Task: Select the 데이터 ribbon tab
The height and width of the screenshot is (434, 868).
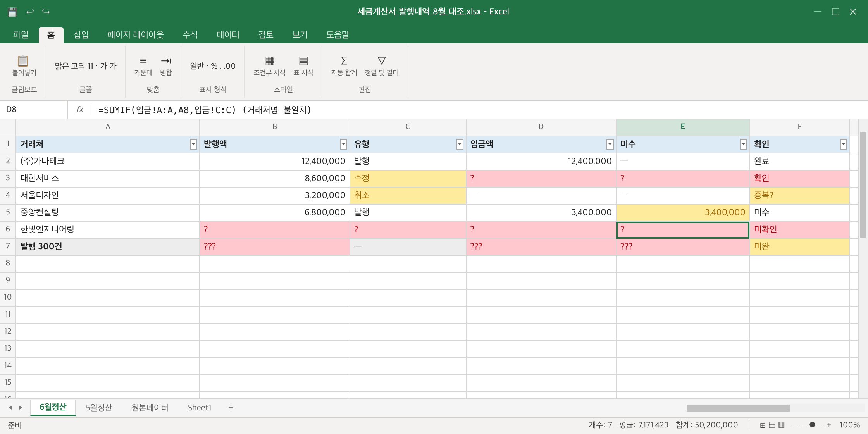Action: pyautogui.click(x=228, y=35)
